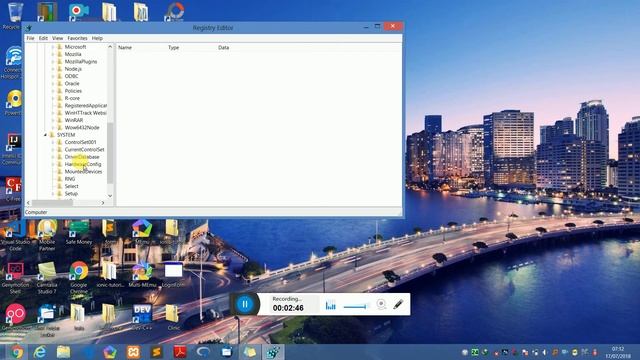
Task: Open Adobe Reader from the taskbar
Action: 180,352
